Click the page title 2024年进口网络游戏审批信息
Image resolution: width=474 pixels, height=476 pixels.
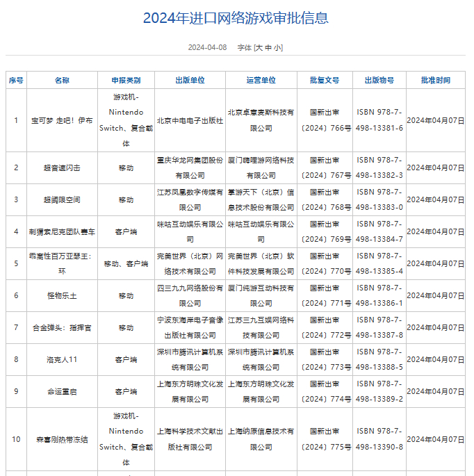point(236,18)
